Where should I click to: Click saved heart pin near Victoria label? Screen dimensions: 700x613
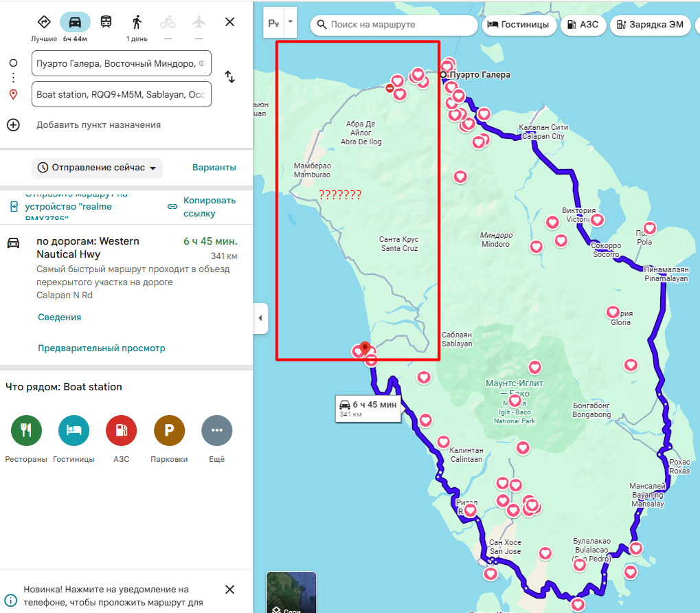[598, 219]
